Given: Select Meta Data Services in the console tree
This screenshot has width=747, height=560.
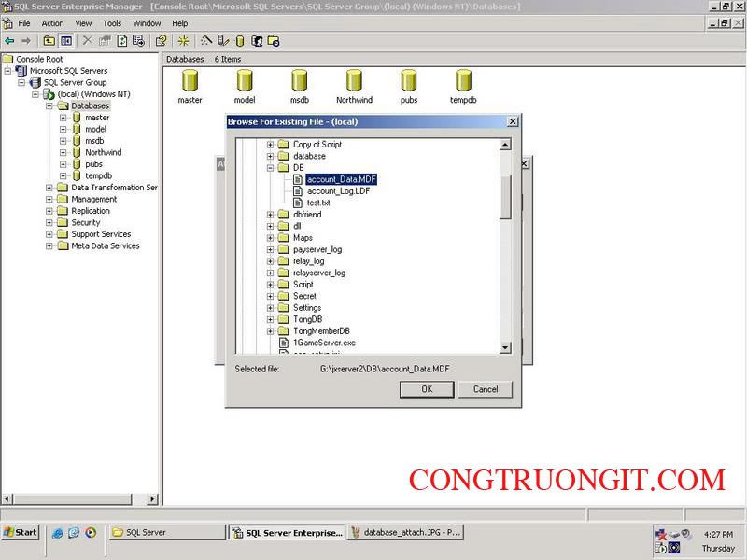Looking at the screenshot, I should pos(106,245).
